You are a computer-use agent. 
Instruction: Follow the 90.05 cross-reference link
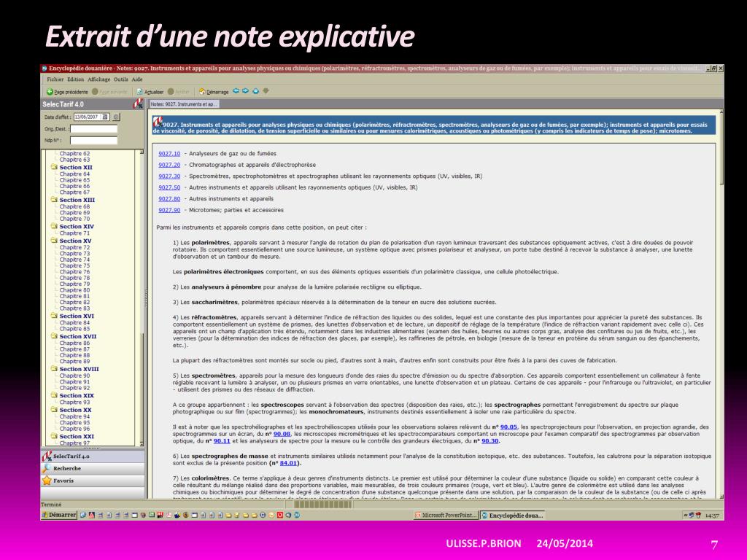508,427
